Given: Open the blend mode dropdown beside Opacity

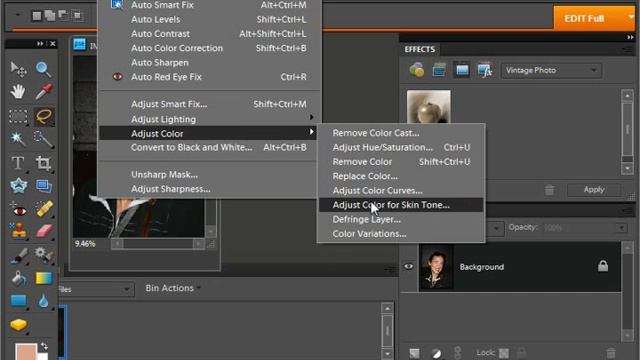Looking at the screenshot, I should (496, 228).
